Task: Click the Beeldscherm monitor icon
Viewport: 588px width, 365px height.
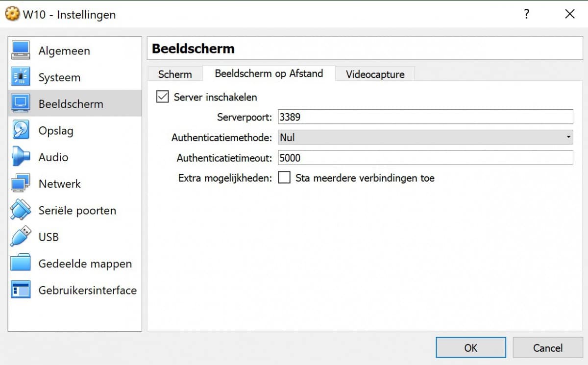Action: pos(21,103)
